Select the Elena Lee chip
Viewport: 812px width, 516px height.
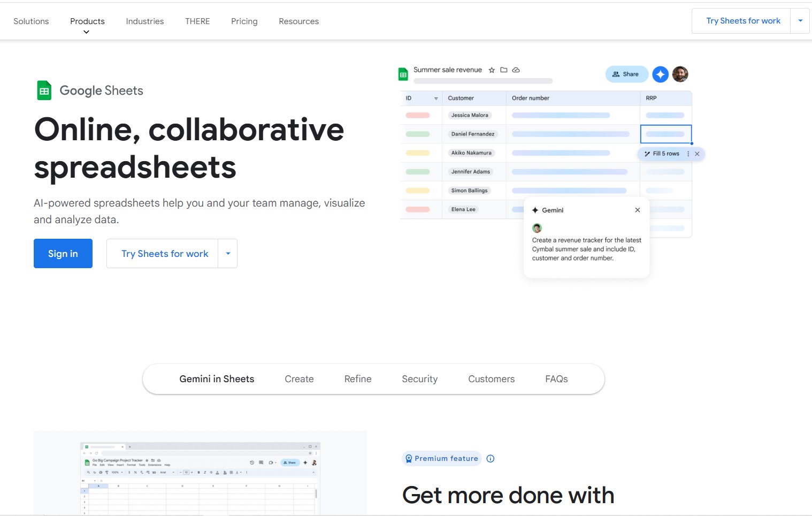(463, 209)
